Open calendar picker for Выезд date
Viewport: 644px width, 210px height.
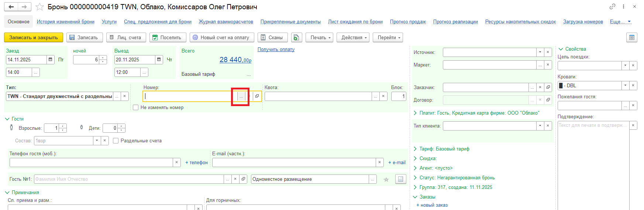pos(159,60)
